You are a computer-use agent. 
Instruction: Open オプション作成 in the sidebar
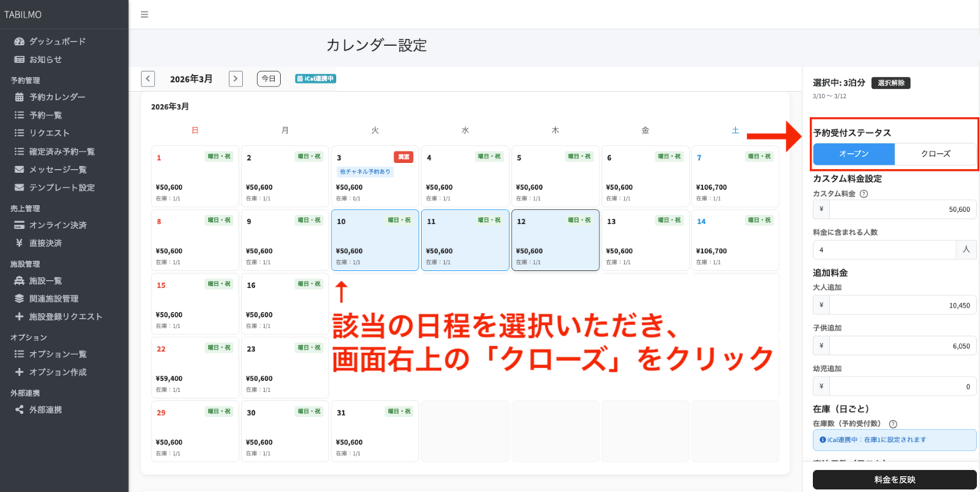[57, 372]
